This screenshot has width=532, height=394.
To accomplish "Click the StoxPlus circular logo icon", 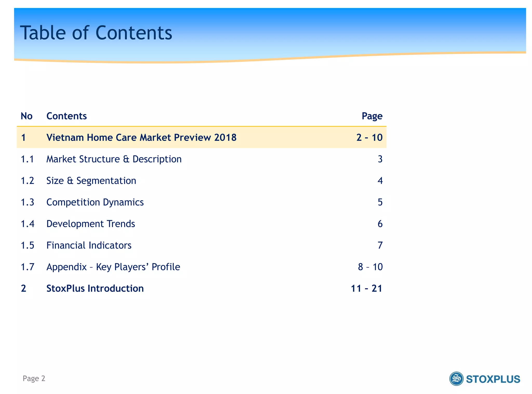I will coord(456,379).
